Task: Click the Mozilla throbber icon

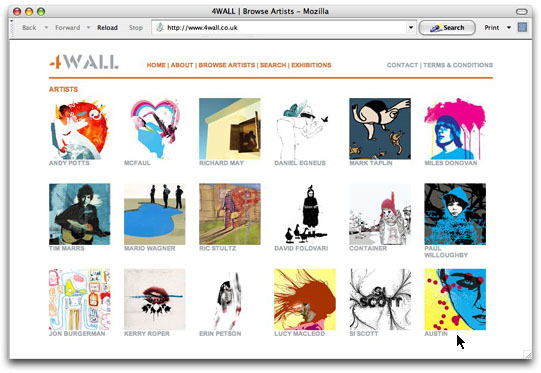Action: [522, 27]
